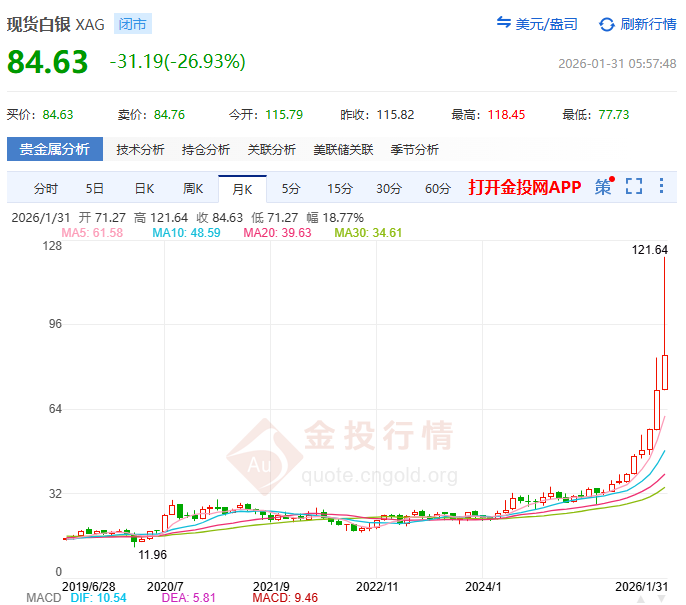Click the 美元/盎司 unit switch icon
Screen dimensions: 686x605
[x=504, y=24]
